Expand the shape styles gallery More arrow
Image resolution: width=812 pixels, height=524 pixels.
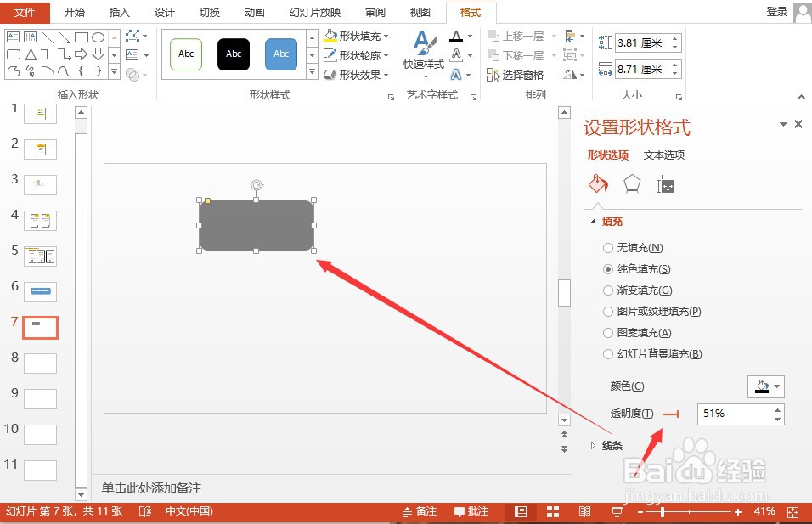312,71
